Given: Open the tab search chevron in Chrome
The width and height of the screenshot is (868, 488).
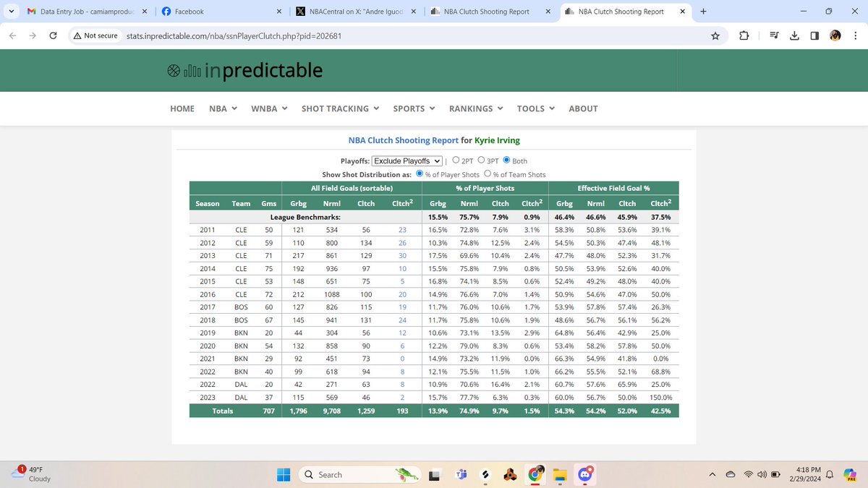Looking at the screenshot, I should [x=12, y=12].
